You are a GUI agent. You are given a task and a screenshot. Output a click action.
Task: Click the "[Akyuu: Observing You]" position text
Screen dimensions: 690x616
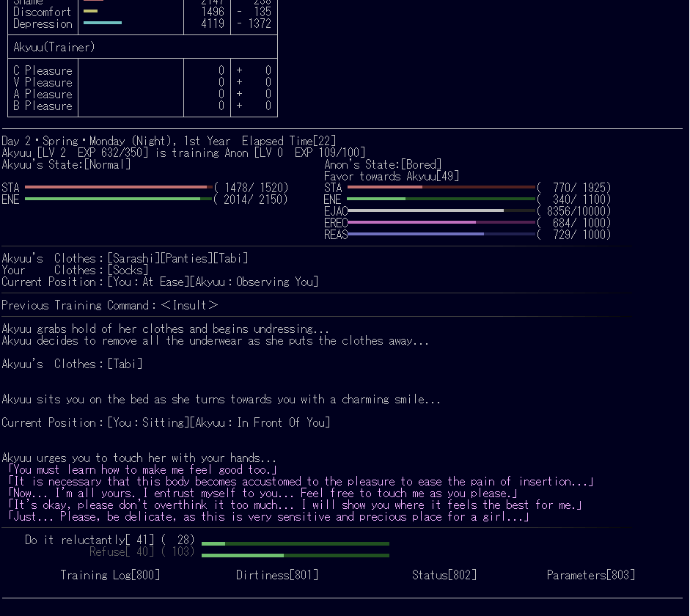[x=254, y=282]
